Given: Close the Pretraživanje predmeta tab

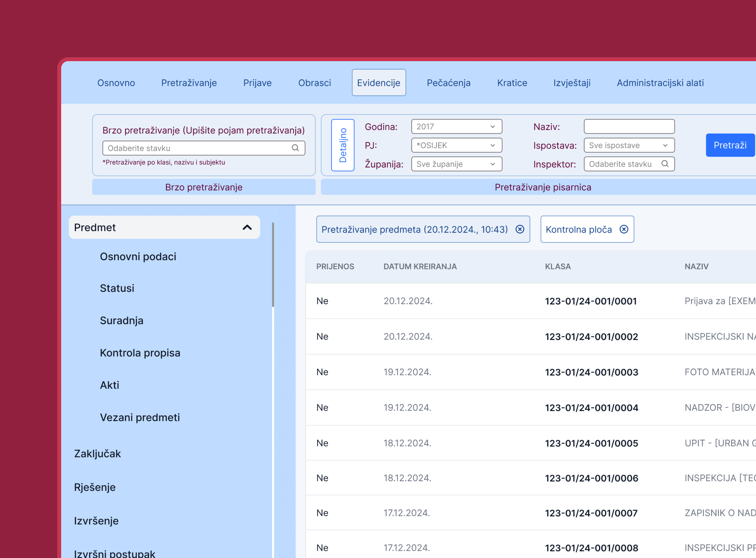Looking at the screenshot, I should click(520, 229).
